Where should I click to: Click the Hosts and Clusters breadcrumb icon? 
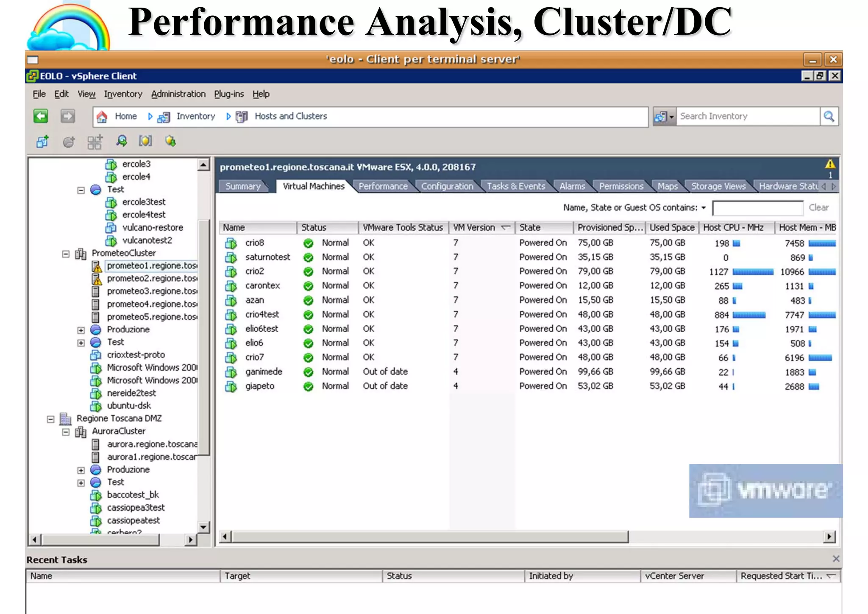click(x=242, y=117)
